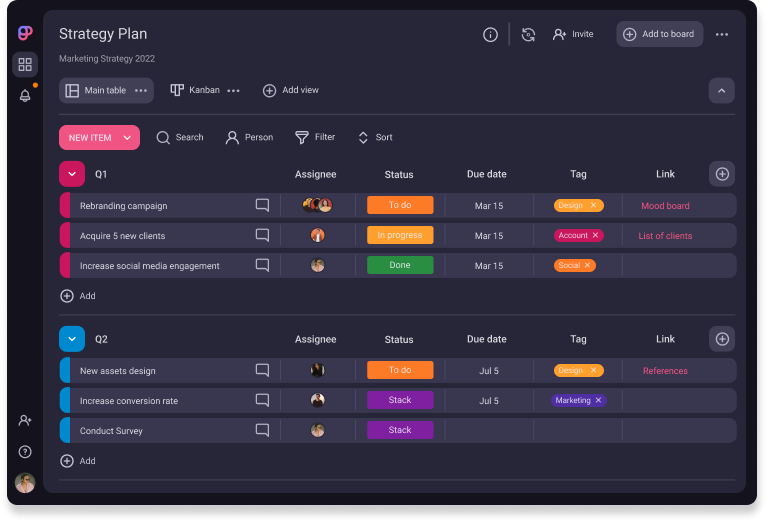Open notifications bell in sidebar
Screen dimensions: 768x523
(25, 96)
